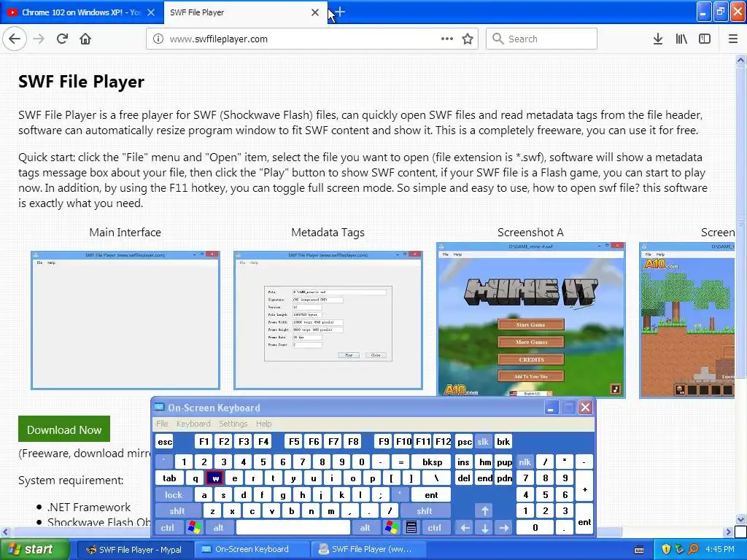Click the right arrow key on keyboard

[503, 528]
